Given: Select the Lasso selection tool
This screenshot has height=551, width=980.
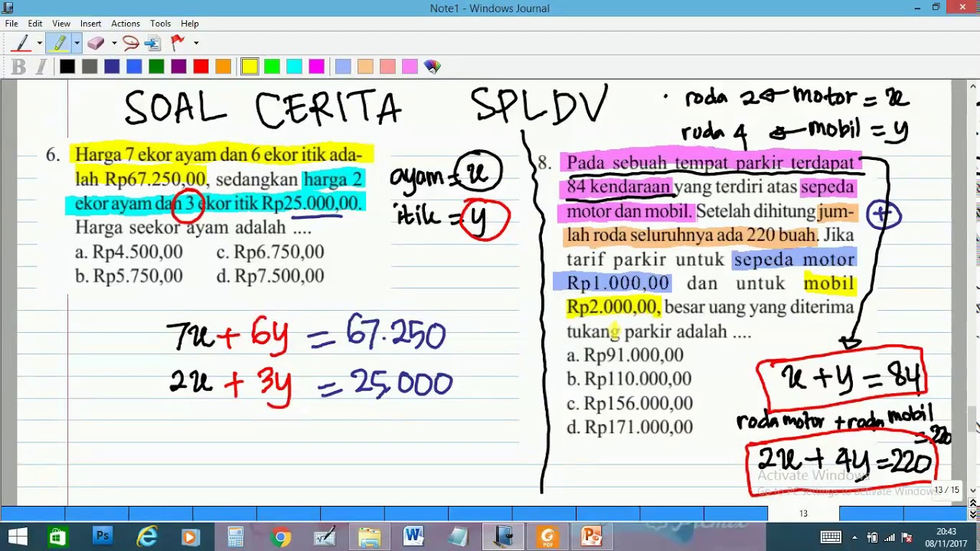Looking at the screenshot, I should [131, 43].
